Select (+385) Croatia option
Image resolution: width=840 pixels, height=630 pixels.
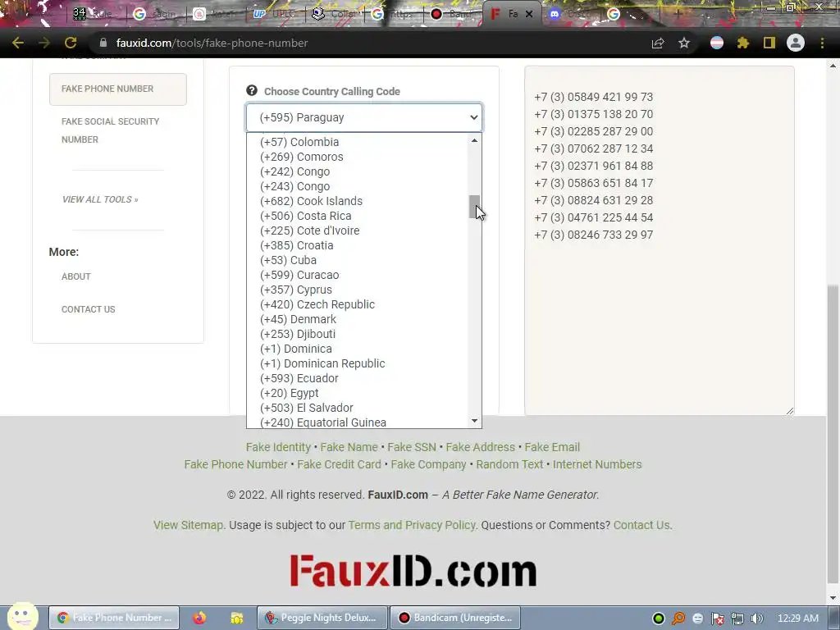tap(357, 245)
